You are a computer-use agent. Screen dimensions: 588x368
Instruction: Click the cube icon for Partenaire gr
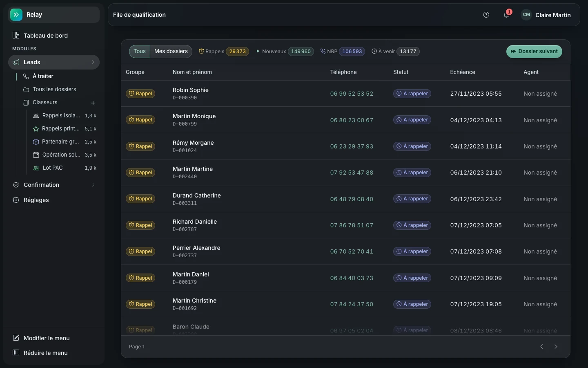pyautogui.click(x=36, y=142)
